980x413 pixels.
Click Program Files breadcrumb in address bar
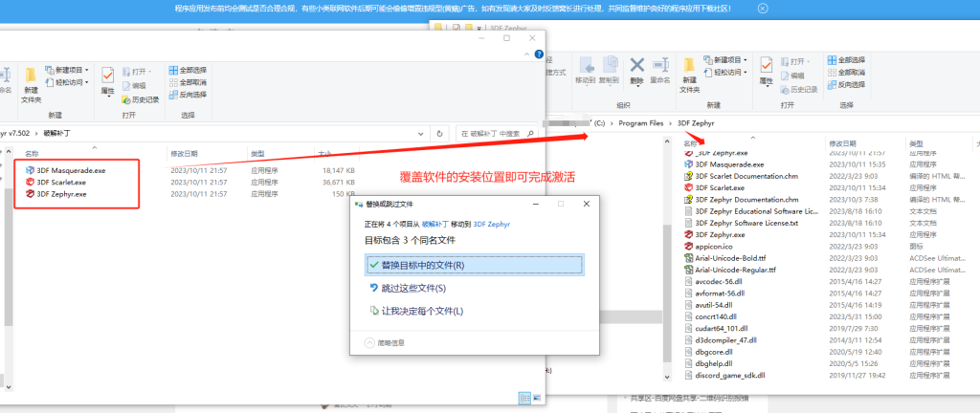click(x=640, y=123)
